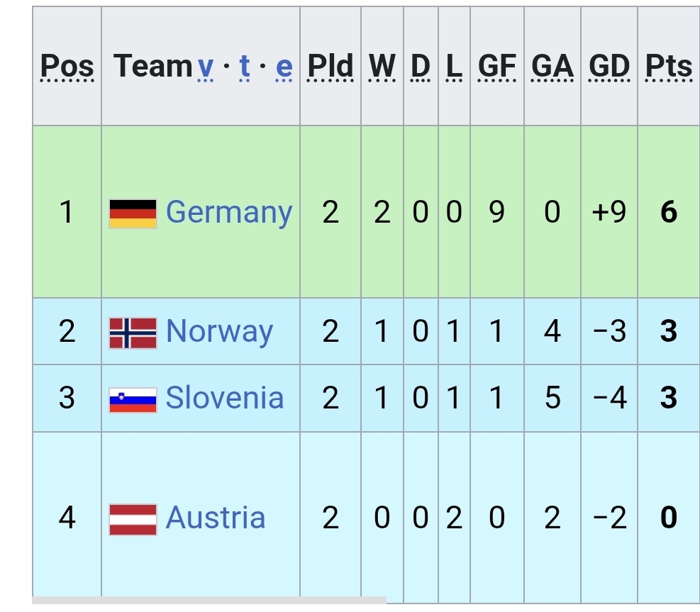This screenshot has width=700, height=612.
Task: Open the Slovenia team link
Action: click(224, 399)
